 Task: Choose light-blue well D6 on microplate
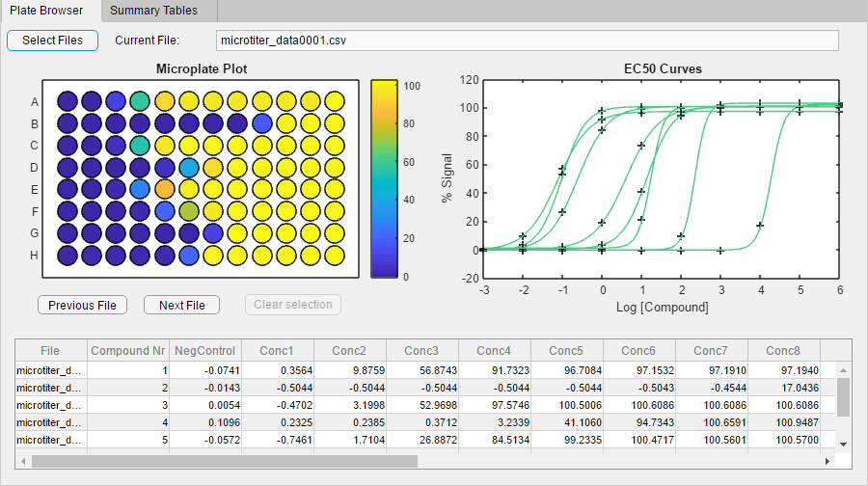click(x=189, y=167)
